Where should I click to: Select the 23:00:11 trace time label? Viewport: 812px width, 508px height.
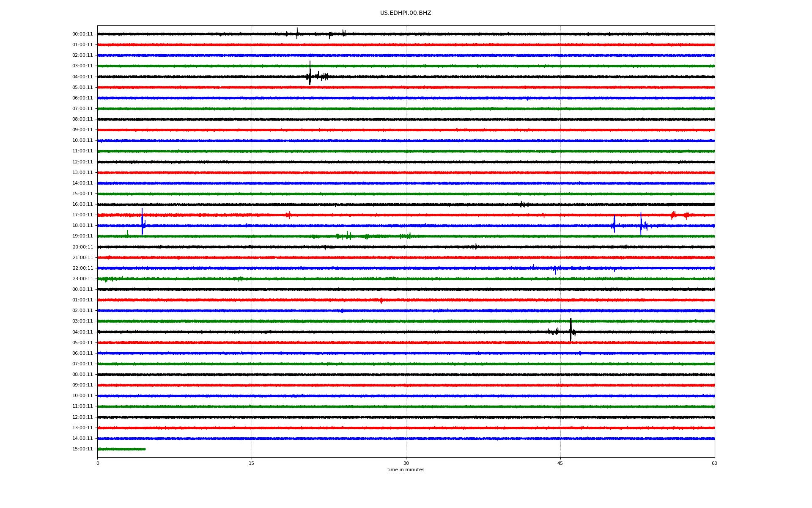coord(82,279)
